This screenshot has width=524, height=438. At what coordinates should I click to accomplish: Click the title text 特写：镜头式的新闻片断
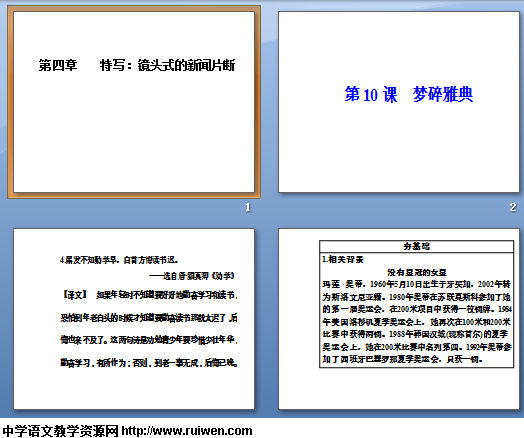167,65
